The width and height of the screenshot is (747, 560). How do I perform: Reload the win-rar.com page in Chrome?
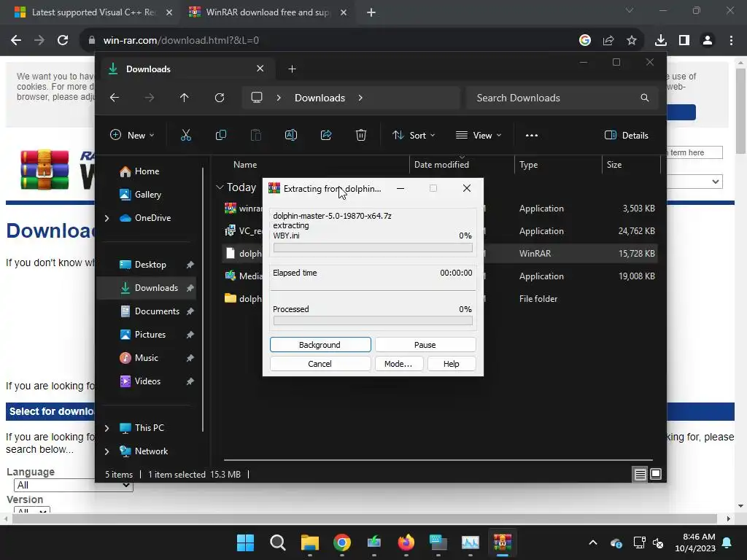tap(63, 41)
